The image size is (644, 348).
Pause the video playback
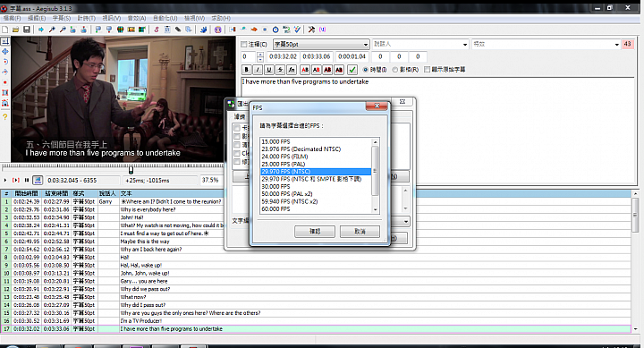27,181
